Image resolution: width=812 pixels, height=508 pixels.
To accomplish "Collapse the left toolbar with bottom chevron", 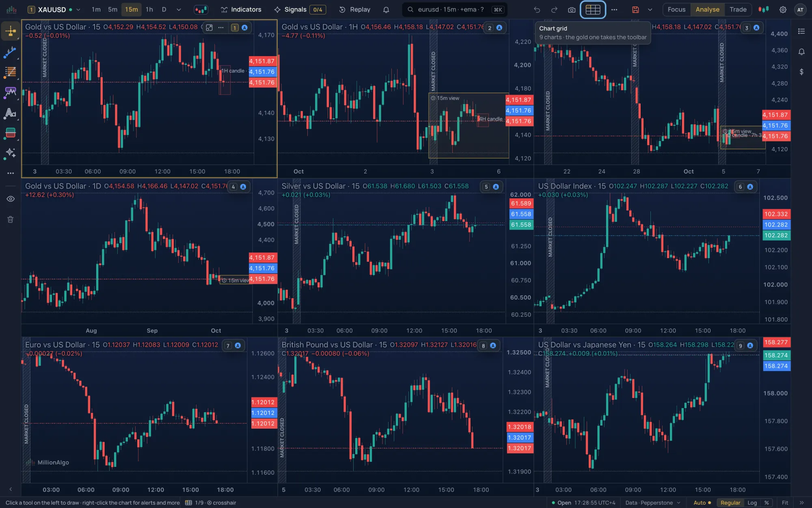I will (11, 489).
